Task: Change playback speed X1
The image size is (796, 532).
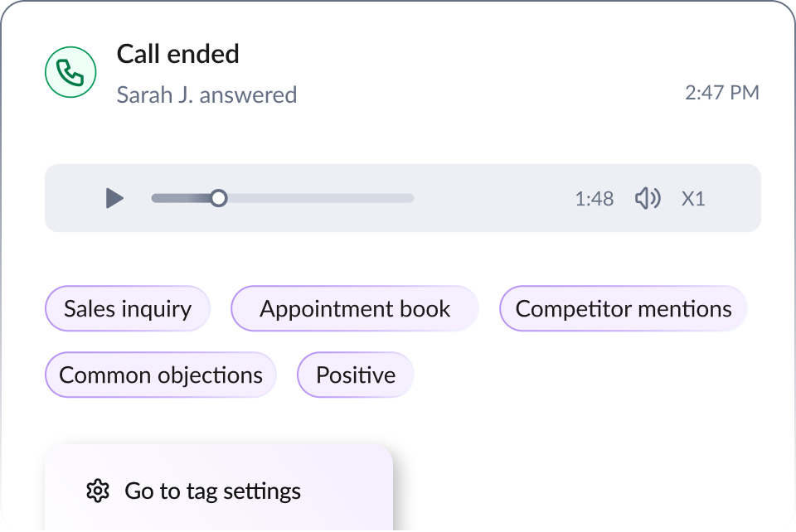Action: tap(693, 199)
